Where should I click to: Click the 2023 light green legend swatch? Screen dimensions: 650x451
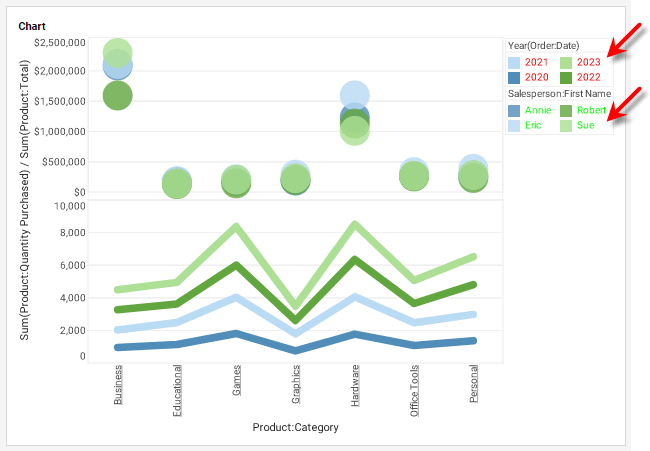coord(565,62)
